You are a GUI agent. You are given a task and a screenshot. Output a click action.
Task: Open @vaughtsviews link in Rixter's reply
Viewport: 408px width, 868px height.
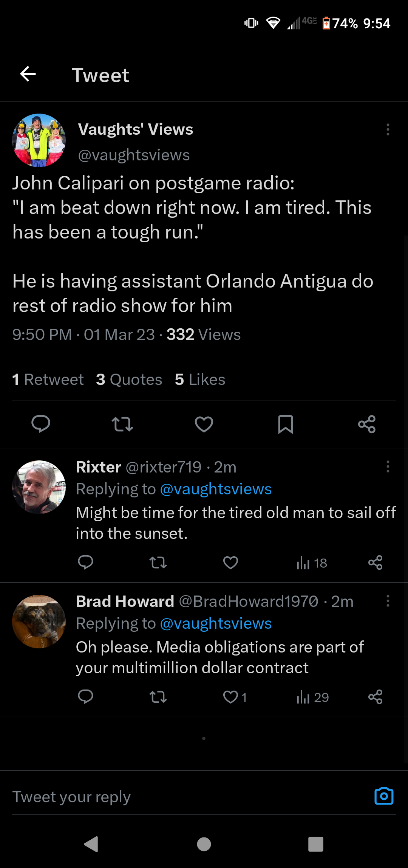click(216, 489)
